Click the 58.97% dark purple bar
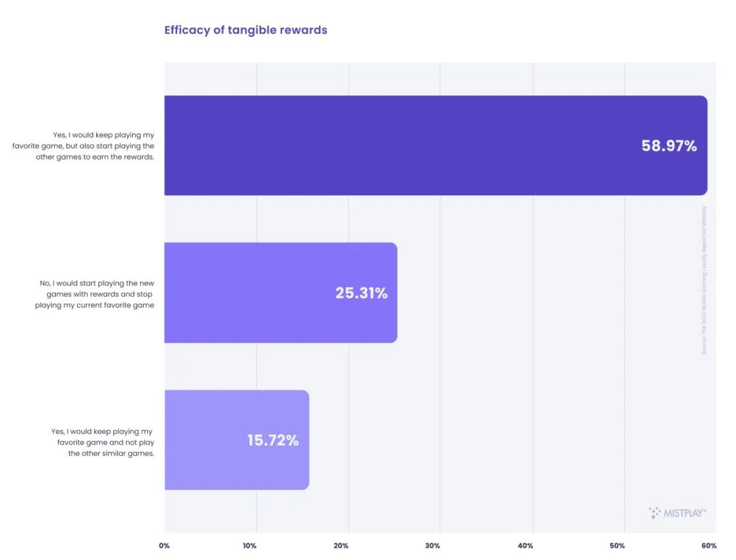Viewport: 736px width, 560px height. (435, 146)
